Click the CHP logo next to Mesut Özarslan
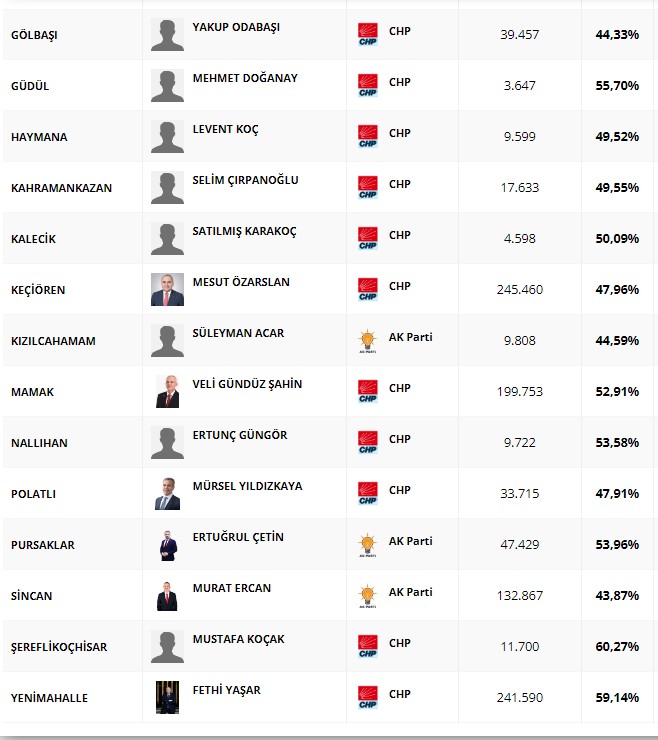This screenshot has height=740, width=658. pos(368,290)
